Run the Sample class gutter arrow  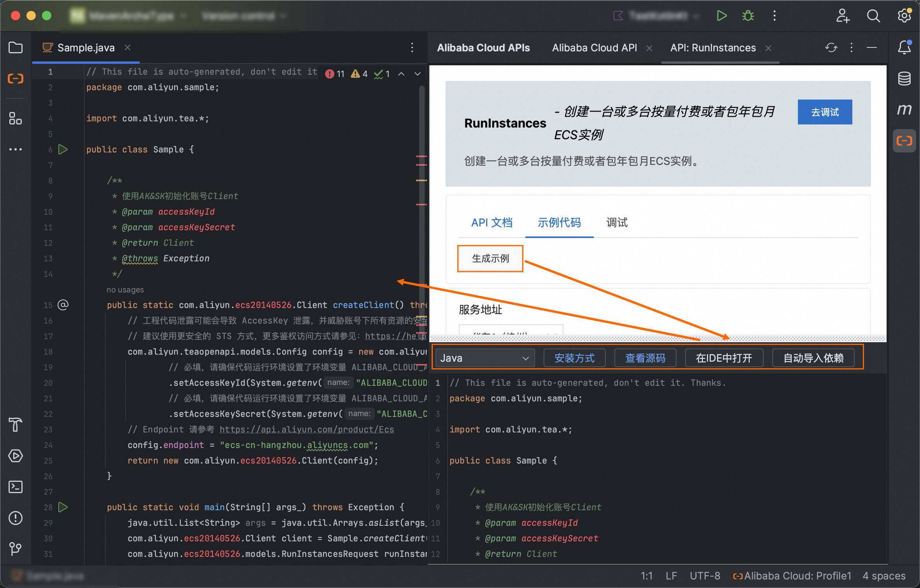coord(63,149)
